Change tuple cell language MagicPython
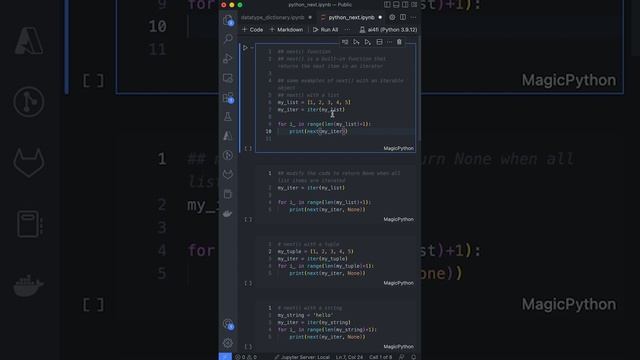The image size is (640, 360). pos(398,283)
